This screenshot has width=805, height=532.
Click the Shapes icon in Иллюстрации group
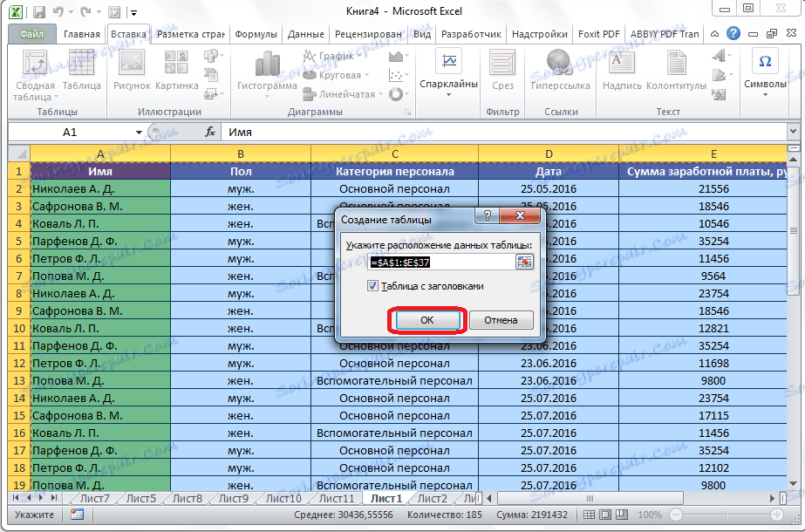tap(210, 56)
